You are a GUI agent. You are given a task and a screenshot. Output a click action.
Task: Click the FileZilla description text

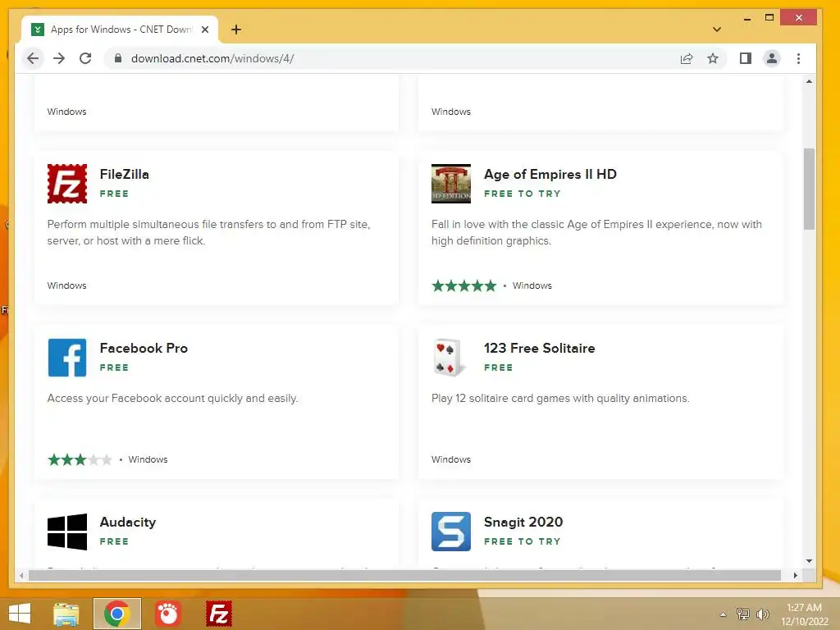click(208, 232)
